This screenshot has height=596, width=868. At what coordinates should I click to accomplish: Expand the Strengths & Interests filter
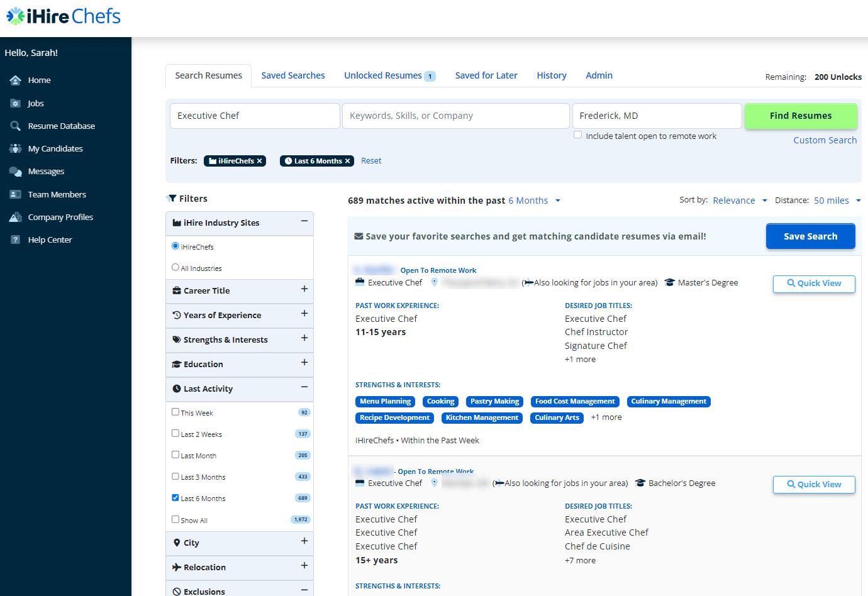(x=304, y=338)
